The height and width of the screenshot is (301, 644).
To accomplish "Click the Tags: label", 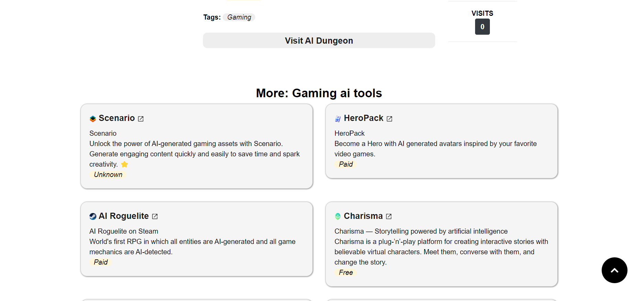I will point(212,17).
